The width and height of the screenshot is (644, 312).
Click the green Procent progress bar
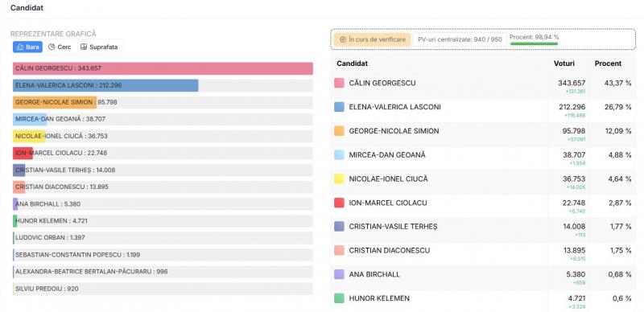point(534,43)
